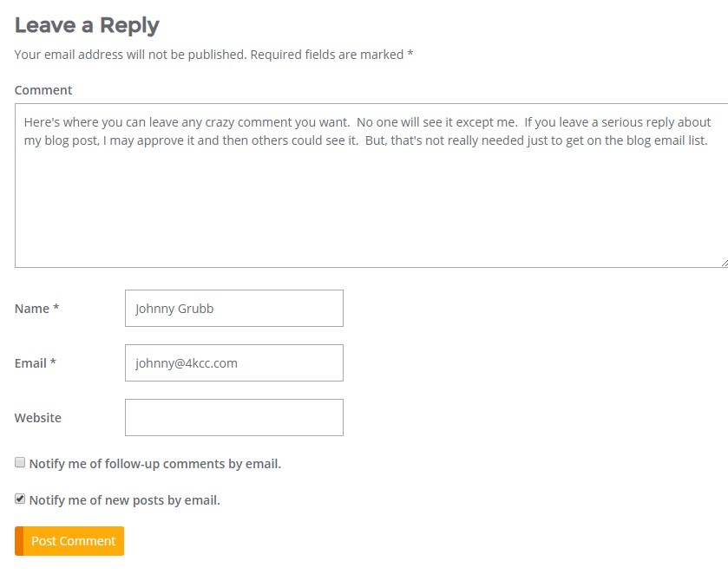Grab the comment box resize handle
The width and height of the screenshot is (728, 574).
click(723, 262)
